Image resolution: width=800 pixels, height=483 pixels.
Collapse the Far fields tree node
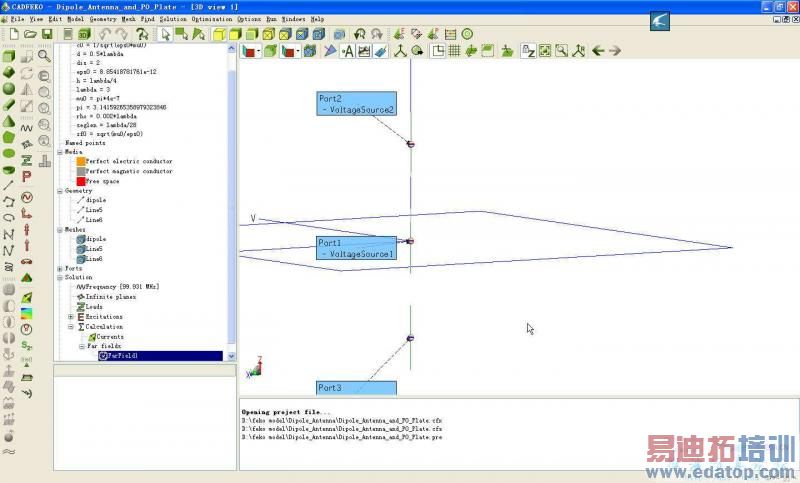pos(82,346)
